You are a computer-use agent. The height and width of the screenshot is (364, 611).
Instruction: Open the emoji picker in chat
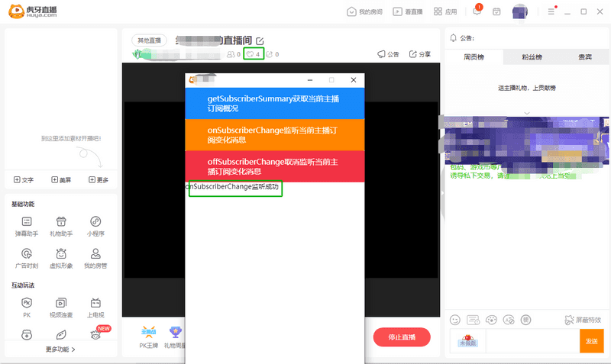455,320
